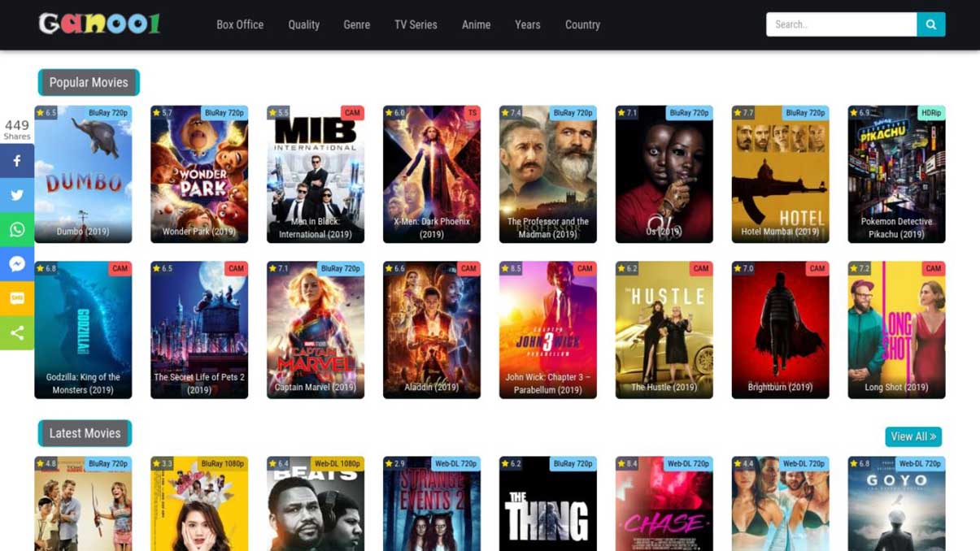
Task: Open The Professor and the Madman poster
Action: 548,174
